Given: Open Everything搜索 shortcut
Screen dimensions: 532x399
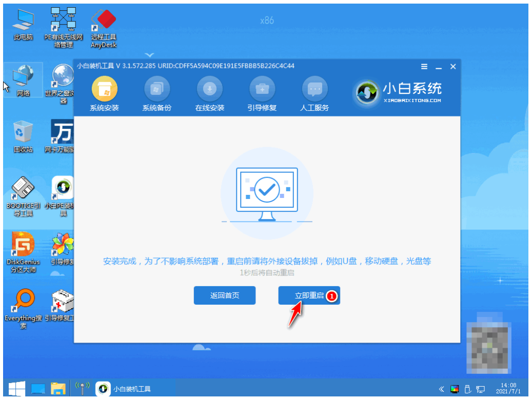Looking at the screenshot, I should [23, 309].
